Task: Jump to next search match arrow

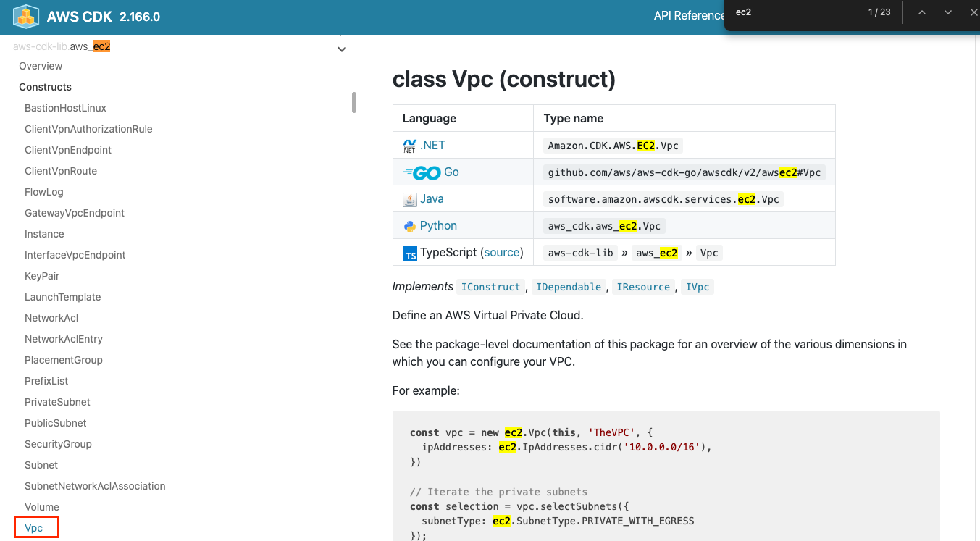Action: click(x=947, y=12)
